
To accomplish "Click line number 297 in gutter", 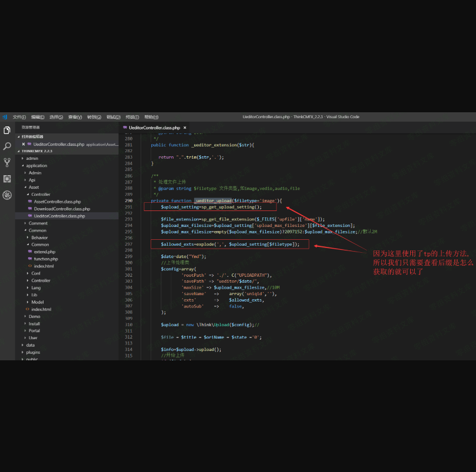I will (x=129, y=244).
